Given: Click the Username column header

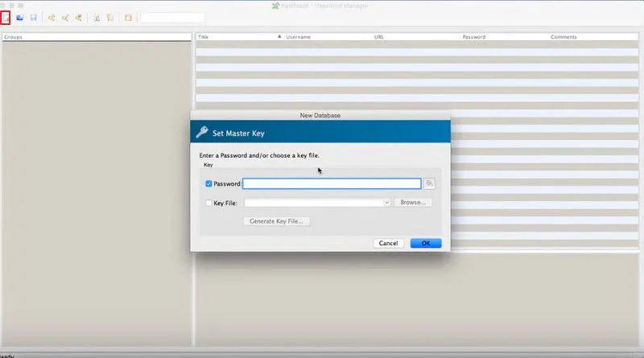Looking at the screenshot, I should (328, 37).
